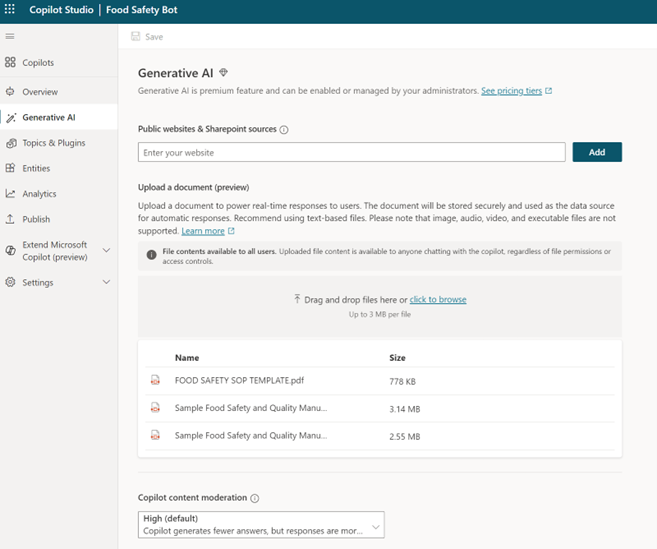
Task: Open See pricing tiers link
Action: coord(511,91)
